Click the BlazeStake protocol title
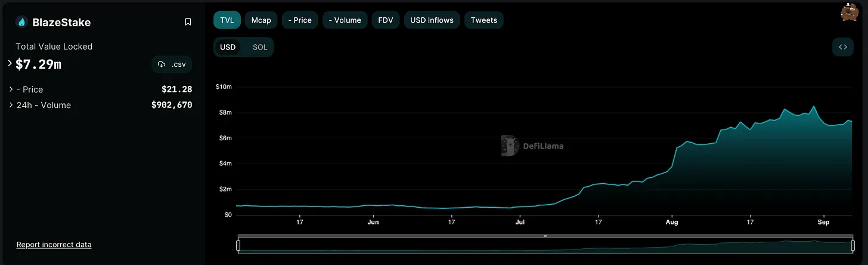The image size is (868, 265). [63, 22]
